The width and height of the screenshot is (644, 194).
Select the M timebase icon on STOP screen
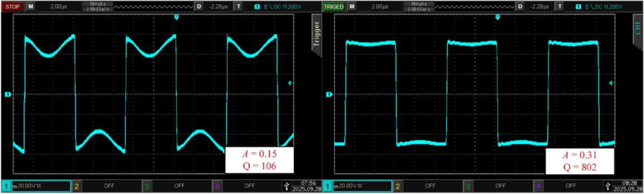click(x=31, y=6)
